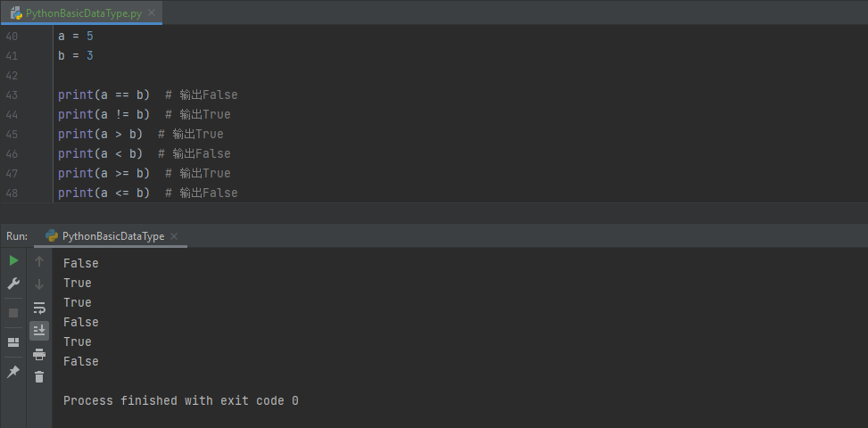This screenshot has width=868, height=428.
Task: Close the PythonBasicDataType run tab
Action: coord(174,236)
